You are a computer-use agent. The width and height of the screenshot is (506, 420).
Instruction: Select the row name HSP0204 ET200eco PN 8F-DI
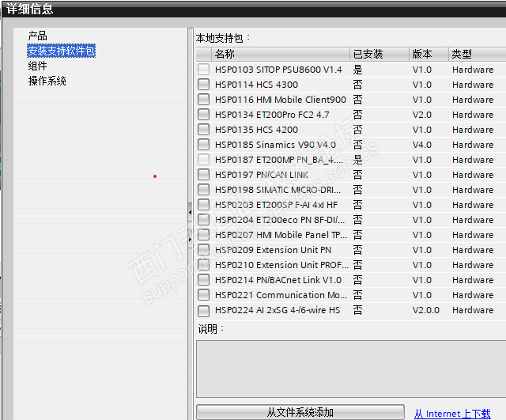point(280,220)
